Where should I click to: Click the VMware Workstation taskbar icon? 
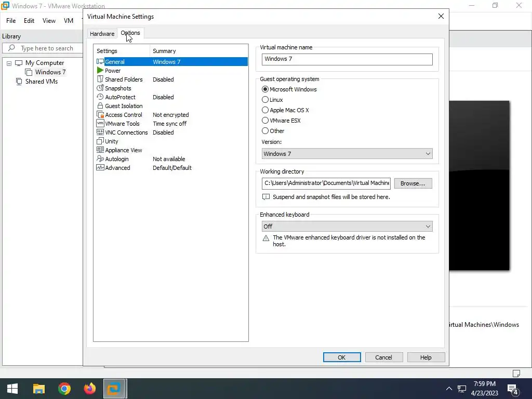coord(115,389)
